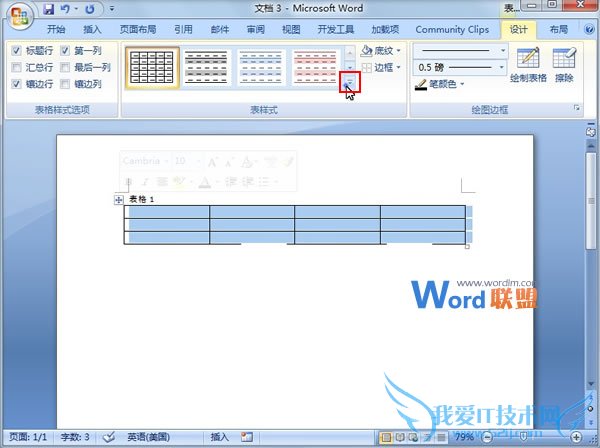Open the 0.5 磅 pen weight dropdown
This screenshot has width=600, height=448.
coord(502,68)
